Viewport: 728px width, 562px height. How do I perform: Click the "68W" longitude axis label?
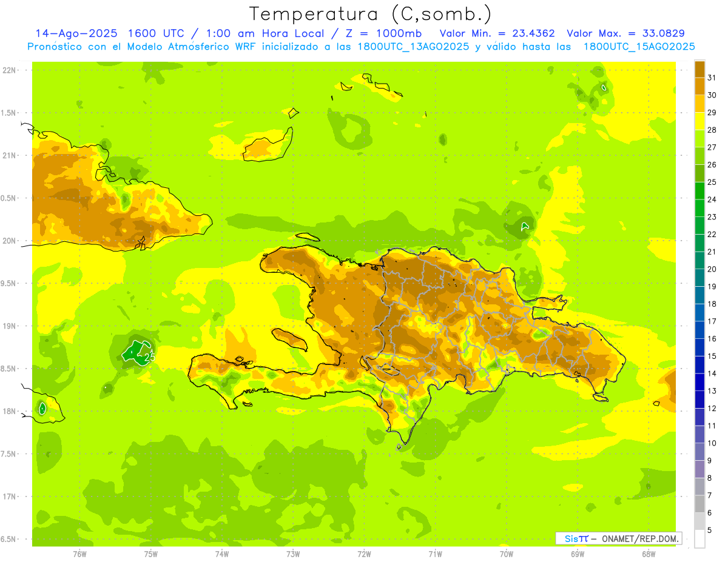tap(648, 554)
